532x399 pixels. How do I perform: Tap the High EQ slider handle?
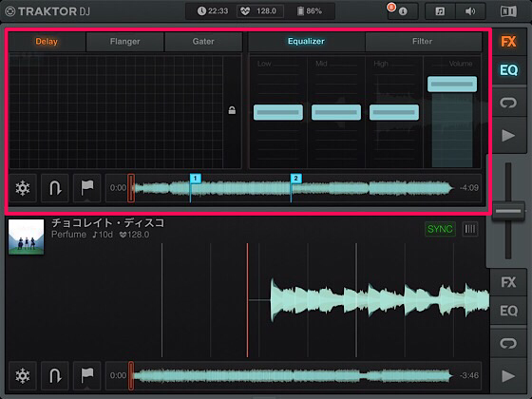pyautogui.click(x=394, y=112)
